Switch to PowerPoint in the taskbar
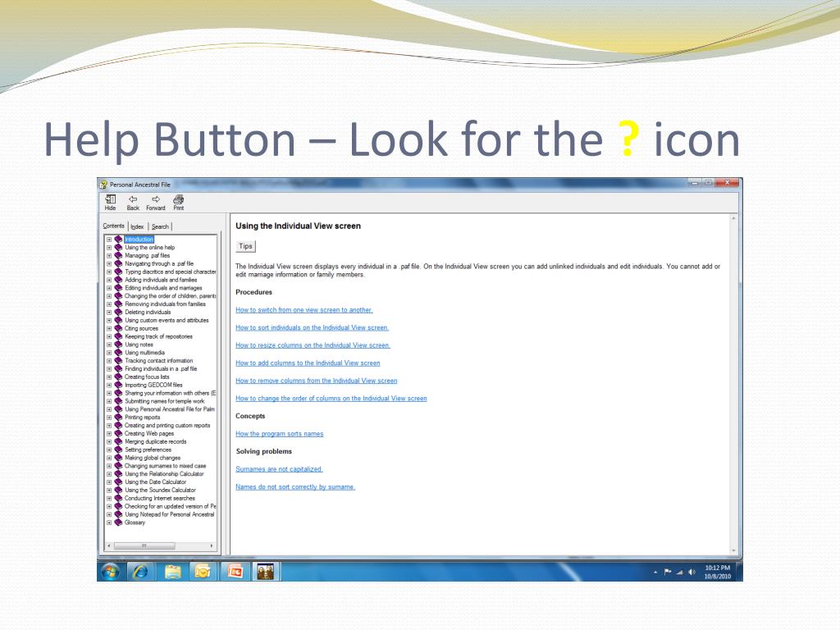 click(235, 572)
